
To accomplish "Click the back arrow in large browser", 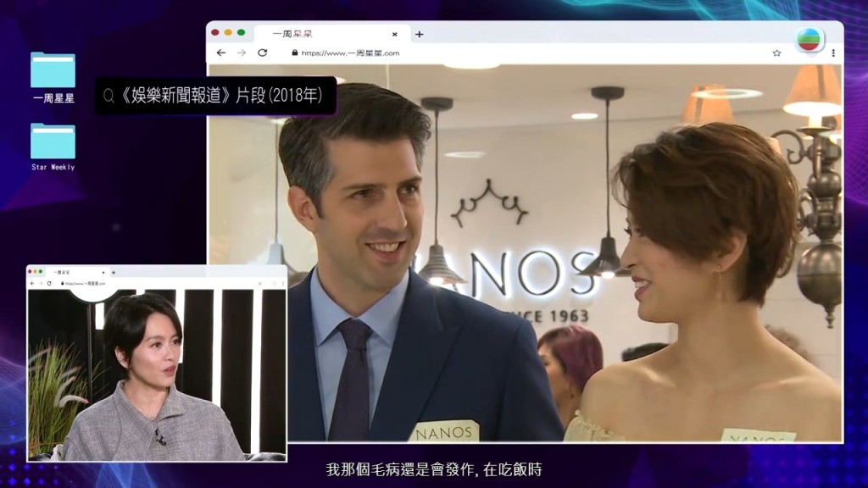I will (x=221, y=53).
